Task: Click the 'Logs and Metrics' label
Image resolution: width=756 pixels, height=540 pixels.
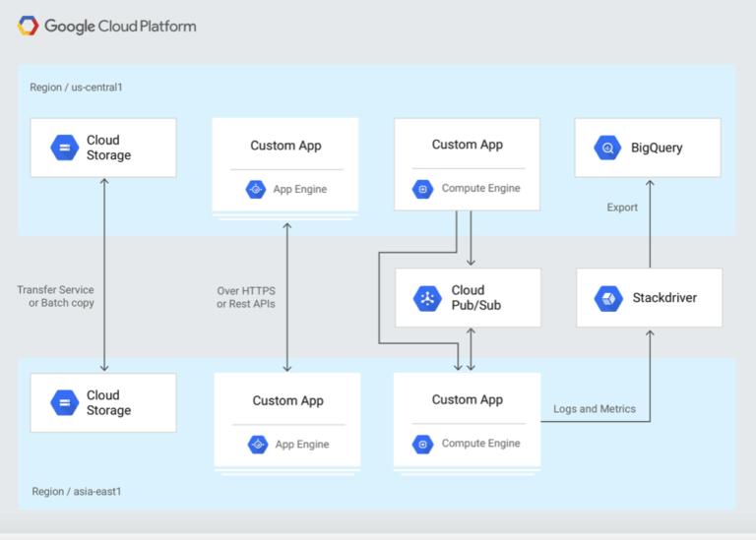Action: coord(595,409)
